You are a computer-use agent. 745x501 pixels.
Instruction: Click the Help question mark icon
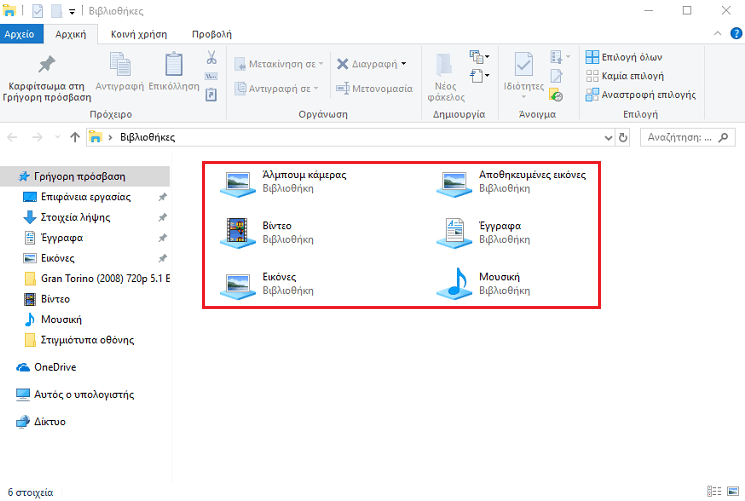point(736,33)
